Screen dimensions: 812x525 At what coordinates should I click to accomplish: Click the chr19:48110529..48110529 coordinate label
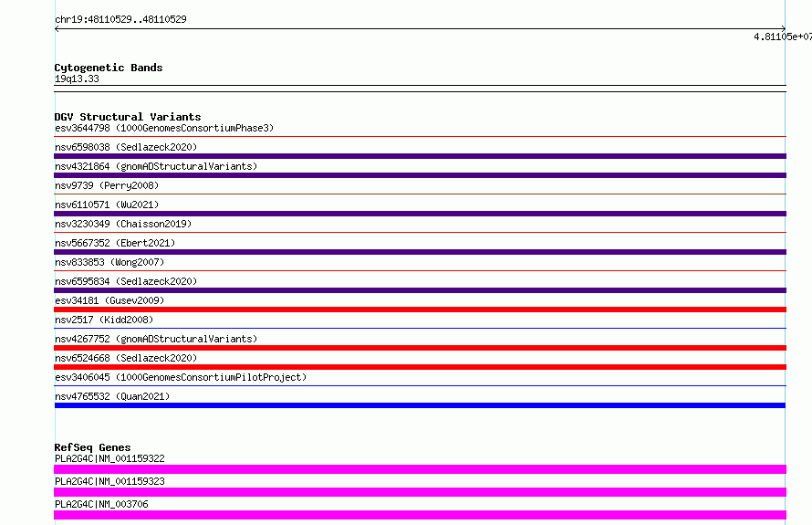click(120, 20)
